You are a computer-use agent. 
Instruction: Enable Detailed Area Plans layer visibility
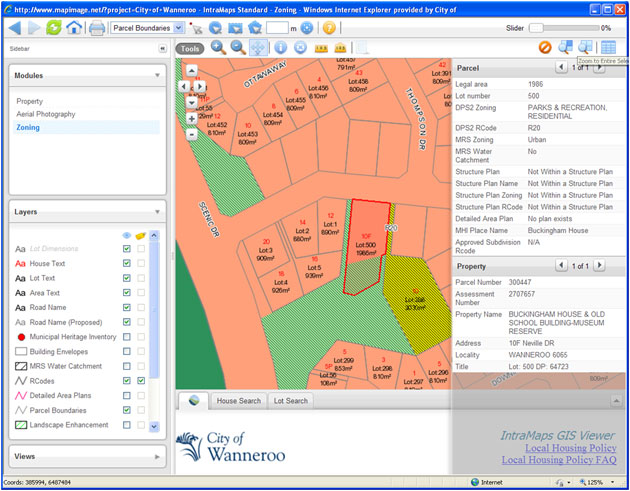tap(127, 395)
